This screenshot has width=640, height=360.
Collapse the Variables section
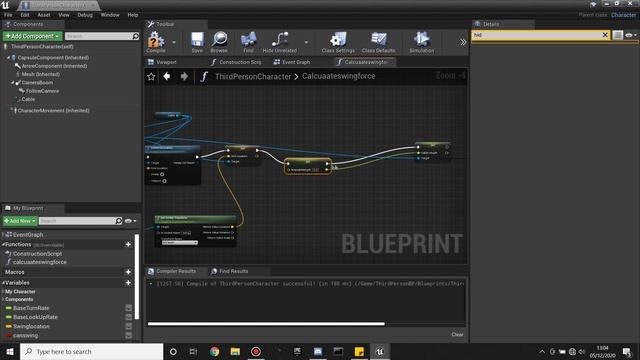(3, 282)
